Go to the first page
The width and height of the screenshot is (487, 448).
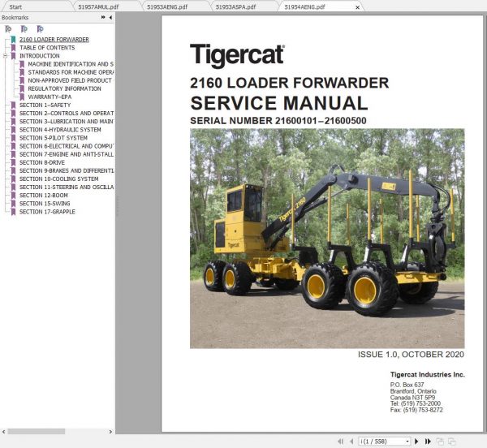pyautogui.click(x=341, y=442)
